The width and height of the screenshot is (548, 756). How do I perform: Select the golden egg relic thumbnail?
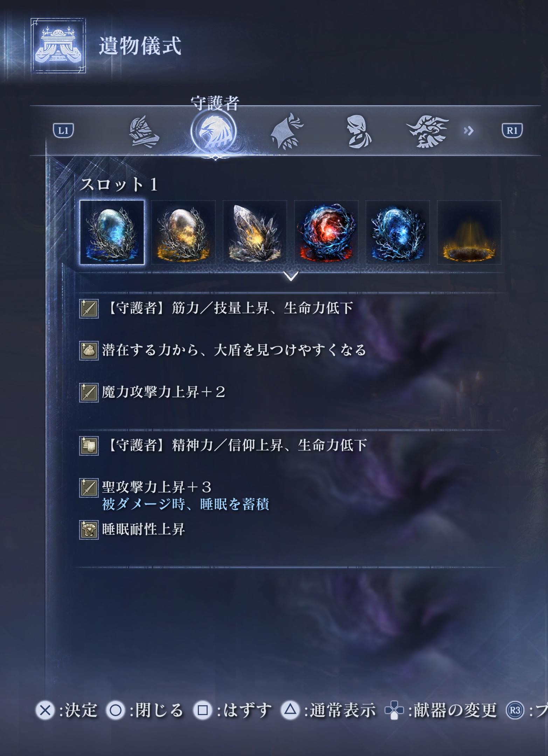point(183,232)
